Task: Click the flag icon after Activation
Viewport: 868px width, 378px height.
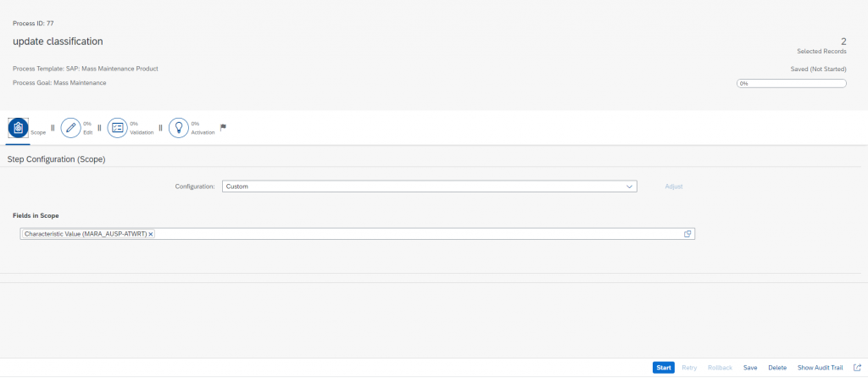Action: 223,128
